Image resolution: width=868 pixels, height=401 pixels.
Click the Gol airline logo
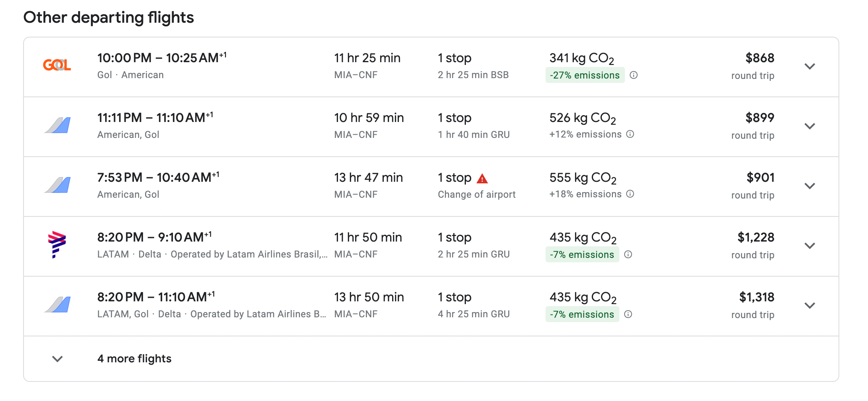tap(57, 65)
